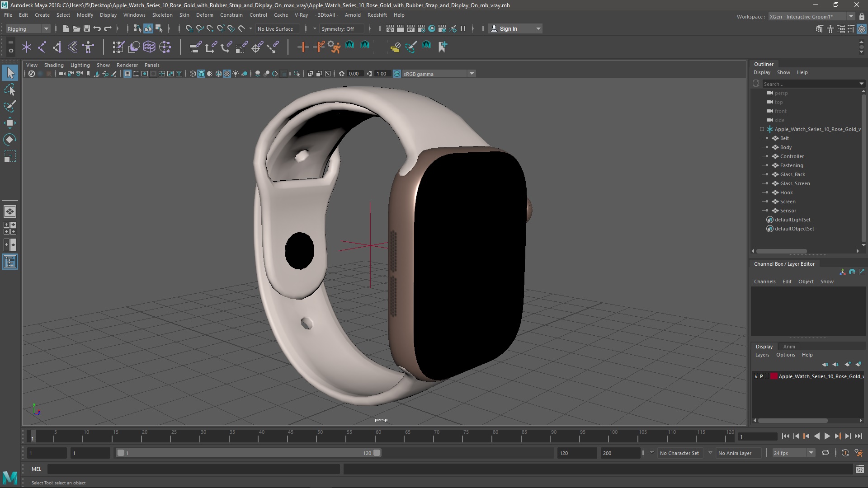
Task: Open the Render View clapperboard icon
Action: click(x=390, y=28)
